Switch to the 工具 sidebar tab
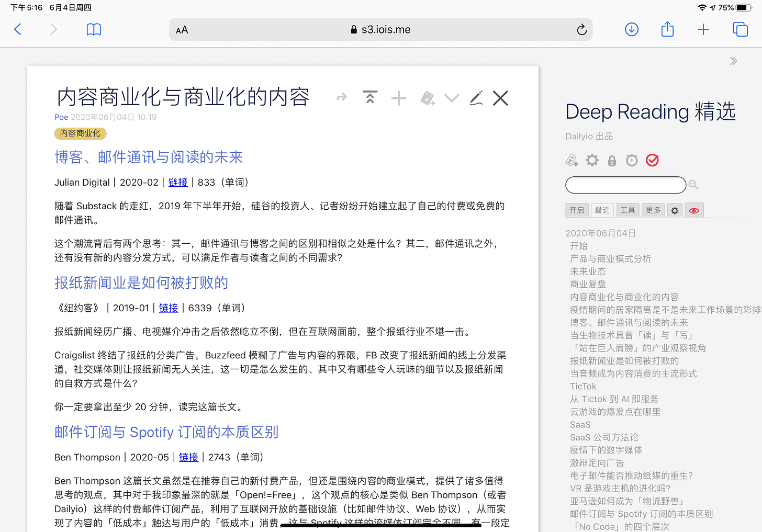This screenshot has width=762, height=532. click(627, 210)
